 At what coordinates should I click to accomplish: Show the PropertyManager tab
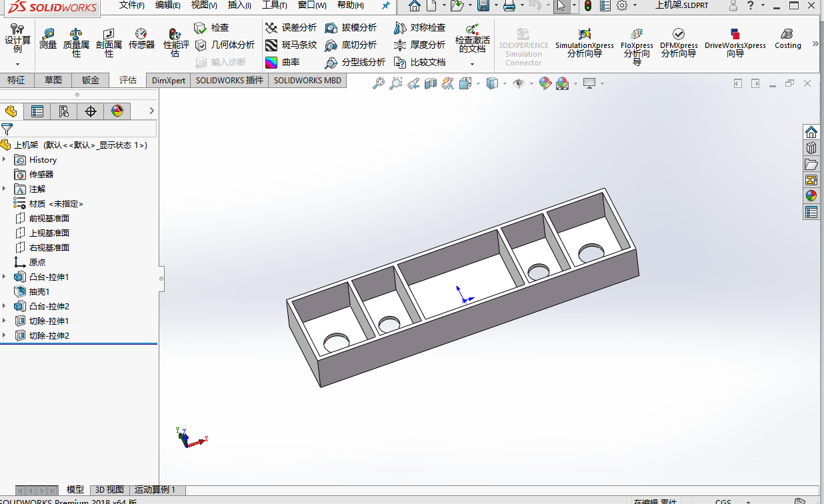(37, 111)
